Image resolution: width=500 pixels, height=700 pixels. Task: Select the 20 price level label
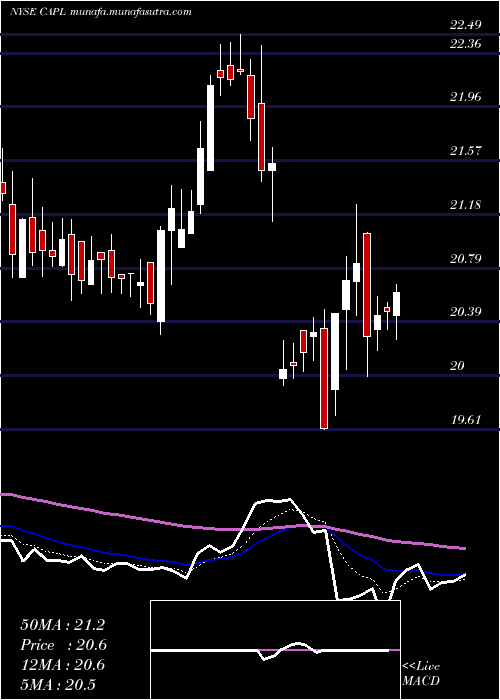(x=458, y=366)
